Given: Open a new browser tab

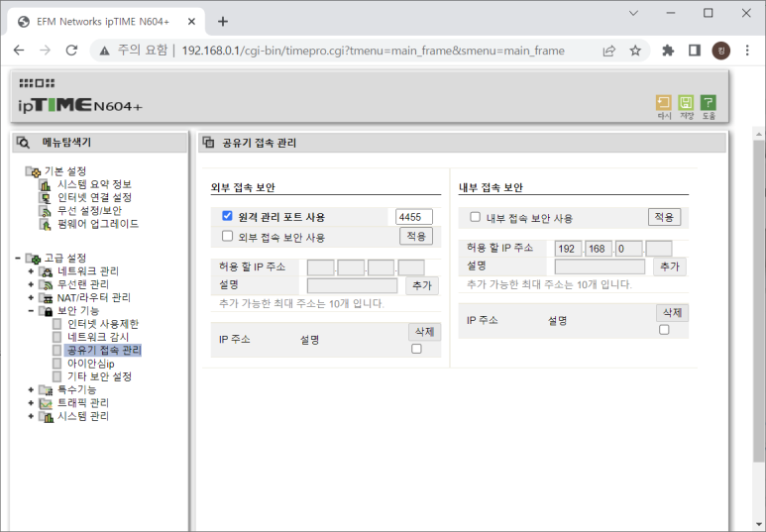Looking at the screenshot, I should [x=223, y=21].
